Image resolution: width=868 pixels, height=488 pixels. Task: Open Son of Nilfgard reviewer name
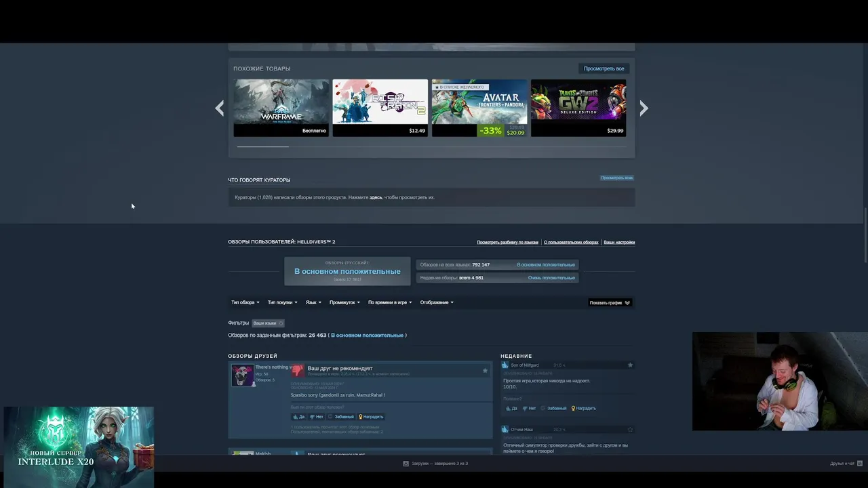525,365
